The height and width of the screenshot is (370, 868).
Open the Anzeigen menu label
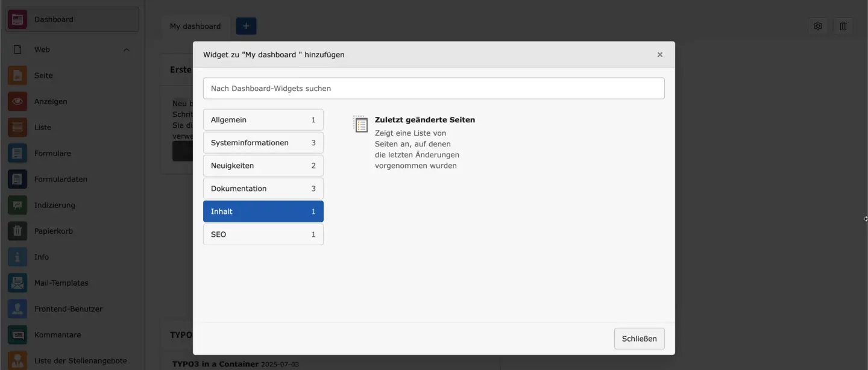(51, 101)
